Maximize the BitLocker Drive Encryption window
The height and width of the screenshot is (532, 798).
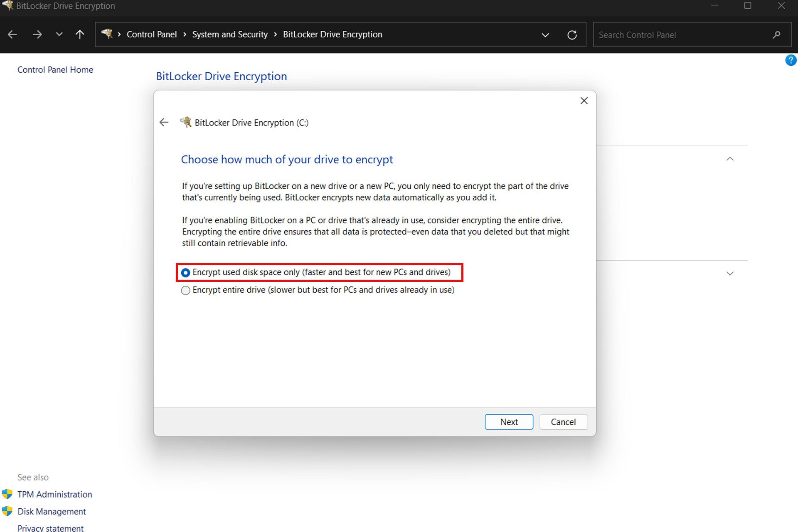point(748,5)
